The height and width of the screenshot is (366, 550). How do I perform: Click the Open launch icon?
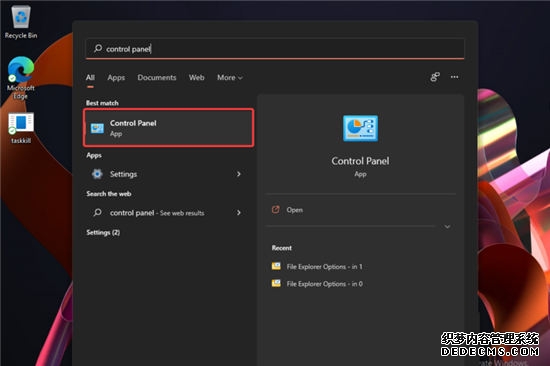coord(276,209)
